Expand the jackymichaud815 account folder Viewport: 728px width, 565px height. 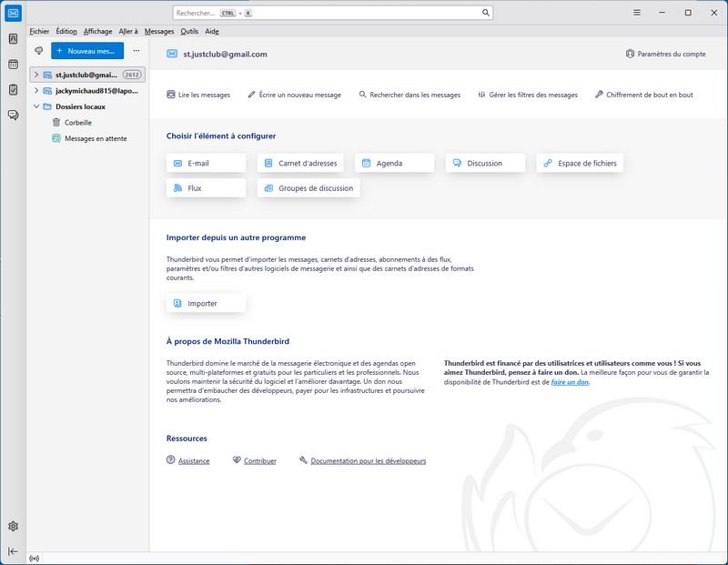36,91
